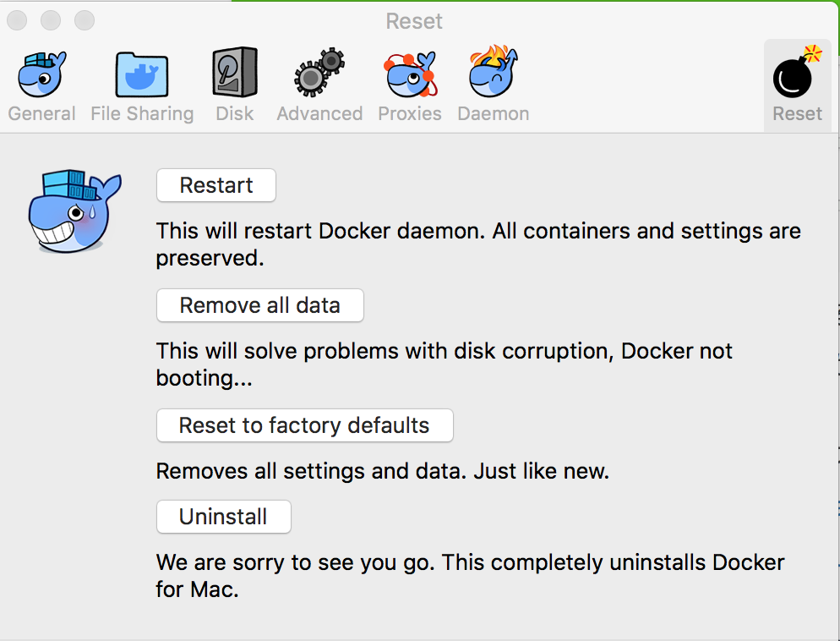The width and height of the screenshot is (840, 641).
Task: Restart the Docker daemon
Action: pos(216,185)
